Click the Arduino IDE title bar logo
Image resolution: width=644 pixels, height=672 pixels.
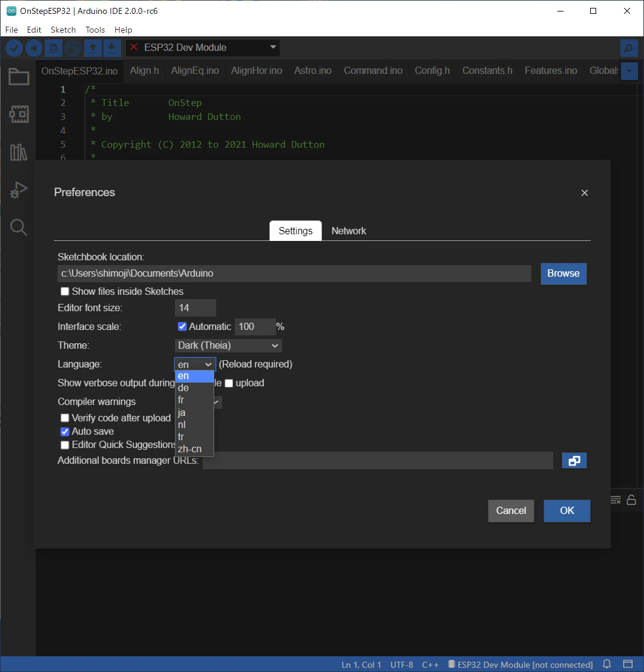point(11,11)
